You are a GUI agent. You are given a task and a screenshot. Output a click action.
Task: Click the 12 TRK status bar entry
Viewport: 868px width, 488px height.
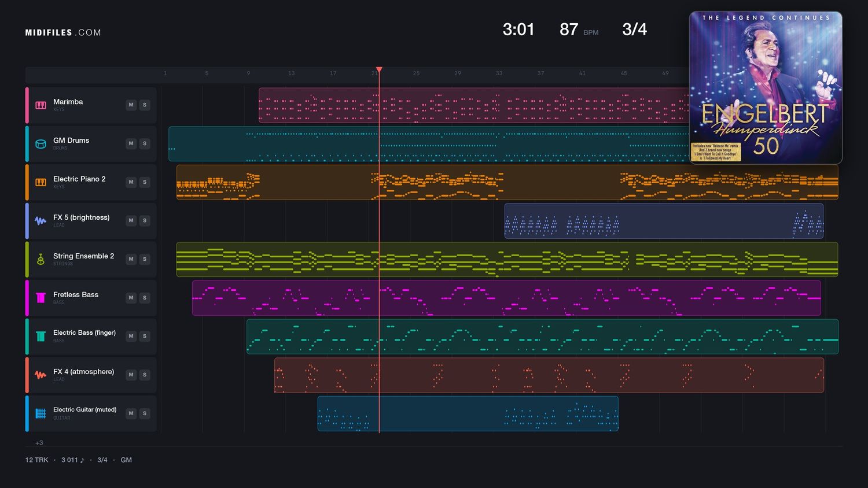pyautogui.click(x=36, y=460)
